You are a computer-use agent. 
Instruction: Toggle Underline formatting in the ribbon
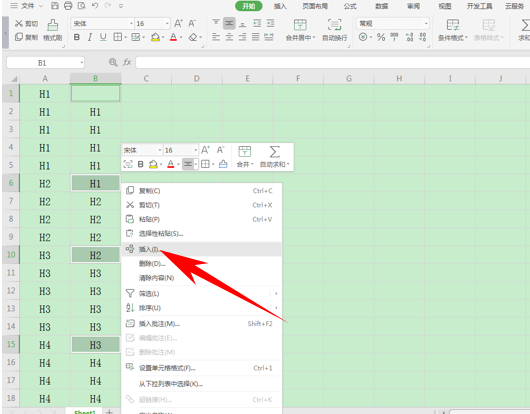point(103,37)
